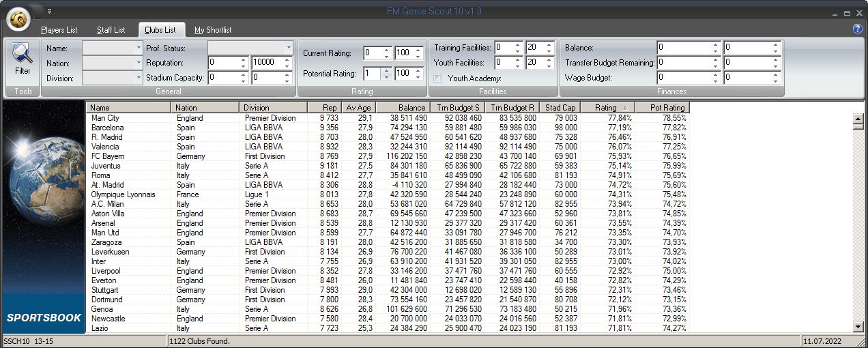Open the Staff List tab

click(x=111, y=30)
